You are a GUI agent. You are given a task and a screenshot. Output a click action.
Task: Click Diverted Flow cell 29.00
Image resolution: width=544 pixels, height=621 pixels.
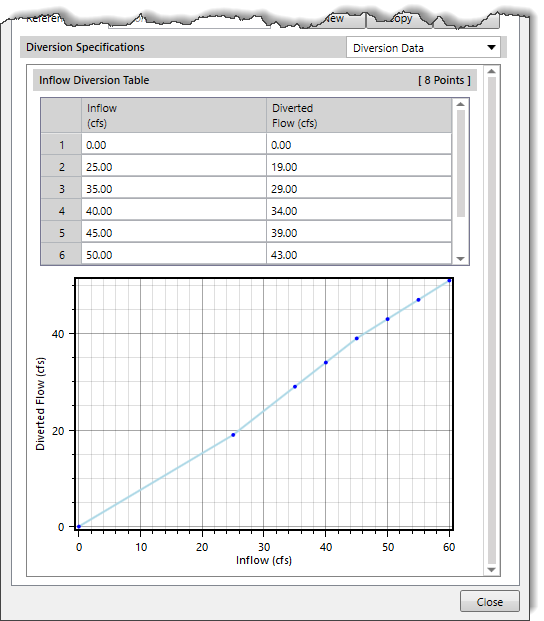tap(359, 189)
